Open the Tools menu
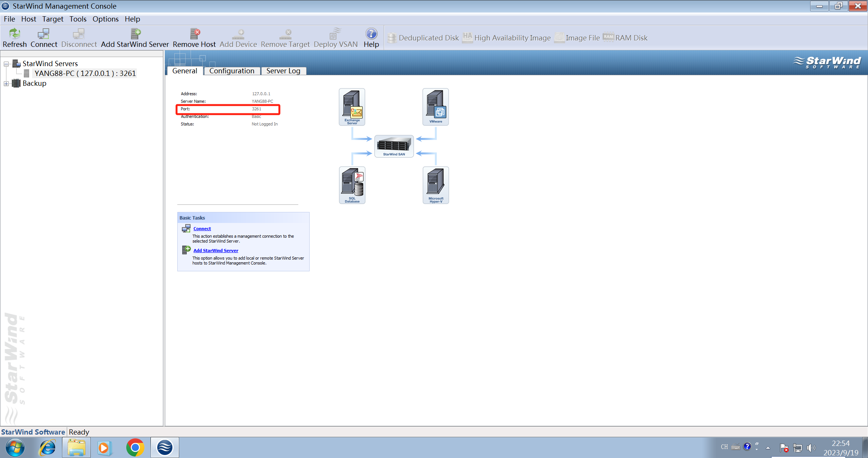Screen dimensions: 868x458 pos(78,19)
